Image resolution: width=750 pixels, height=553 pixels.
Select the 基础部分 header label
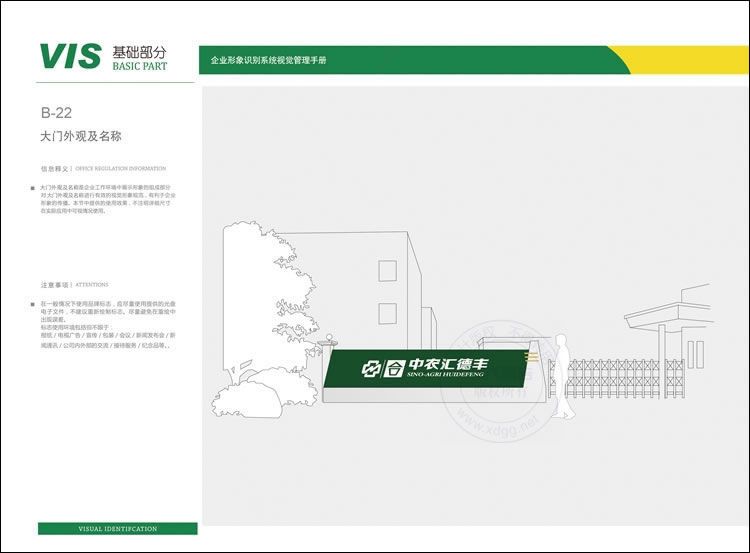click(x=140, y=51)
